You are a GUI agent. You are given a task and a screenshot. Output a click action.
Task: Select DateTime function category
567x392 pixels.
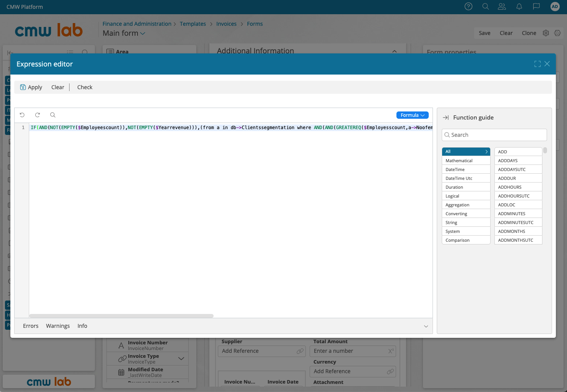pyautogui.click(x=466, y=169)
